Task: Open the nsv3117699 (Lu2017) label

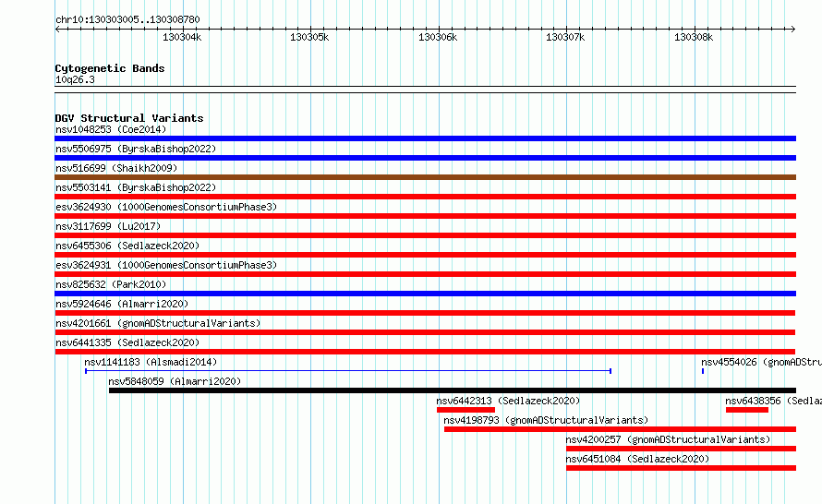Action: point(108,226)
